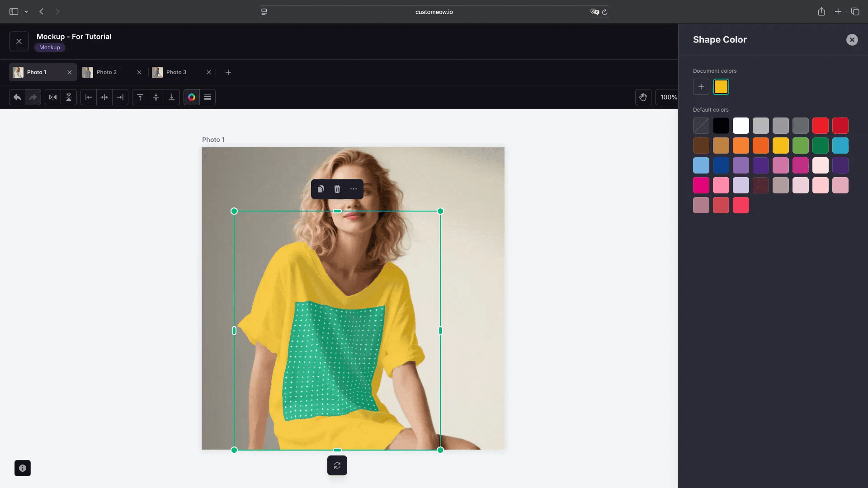Add a new document color
Image resolution: width=868 pixels, height=488 pixels.
(x=701, y=87)
